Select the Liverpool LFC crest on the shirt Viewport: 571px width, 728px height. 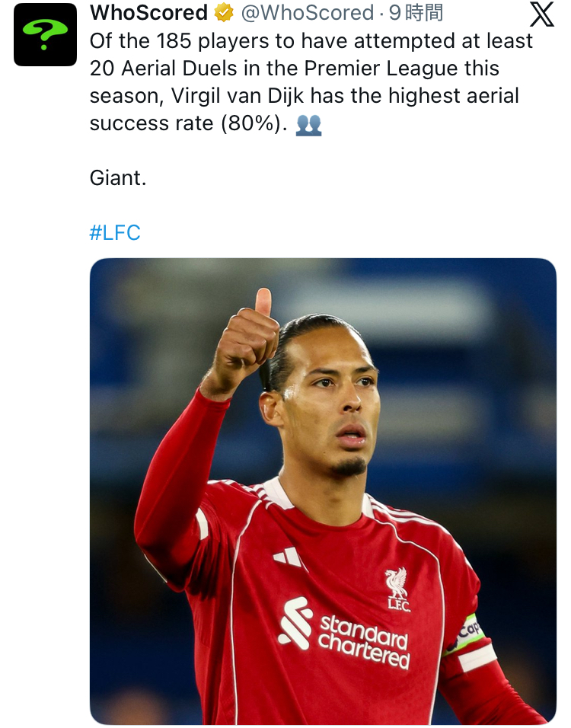point(397,588)
